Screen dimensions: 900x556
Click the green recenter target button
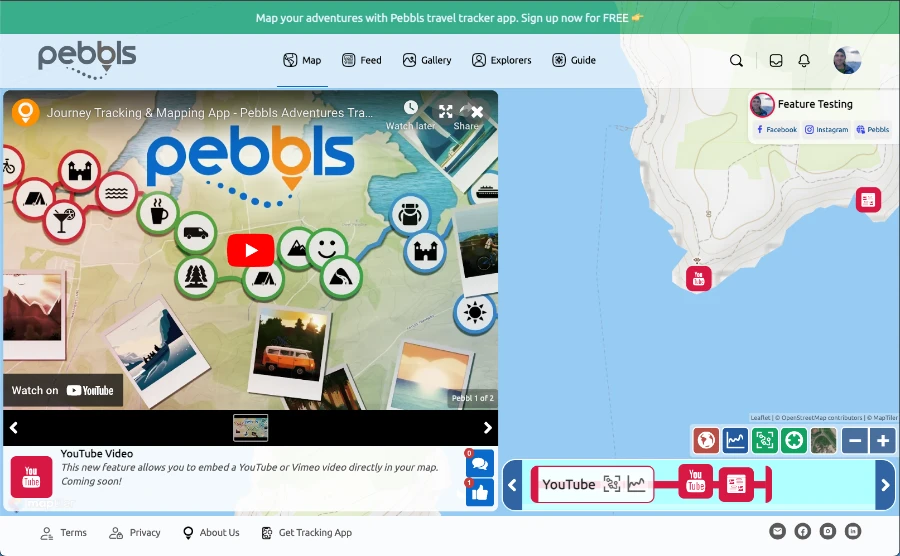tap(794, 441)
